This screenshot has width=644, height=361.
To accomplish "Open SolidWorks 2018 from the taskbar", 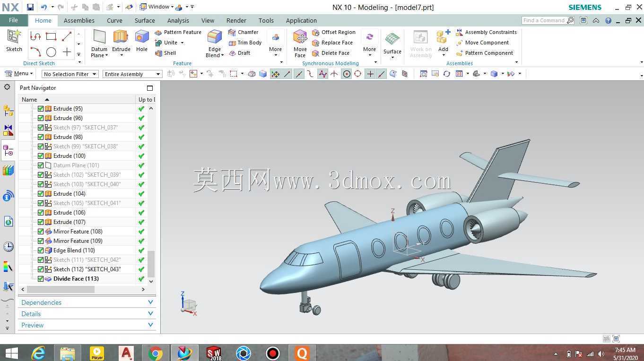I will (x=214, y=353).
